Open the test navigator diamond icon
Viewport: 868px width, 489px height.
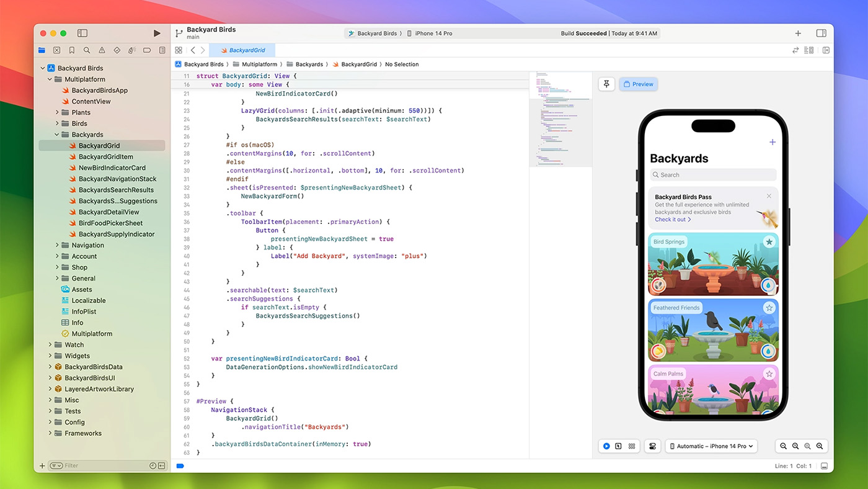point(117,50)
